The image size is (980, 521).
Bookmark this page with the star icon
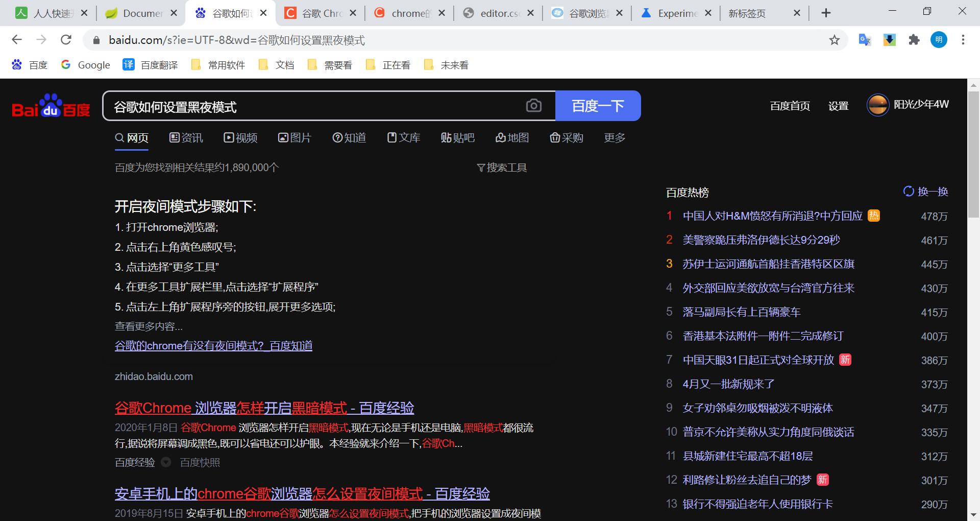(835, 40)
